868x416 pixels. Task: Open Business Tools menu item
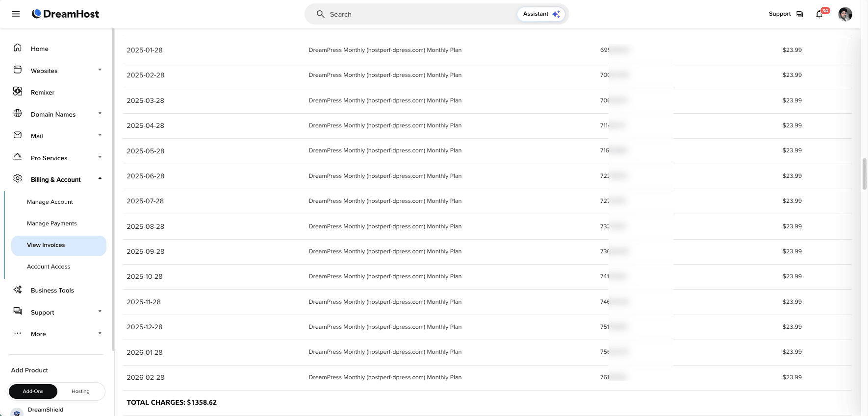pyautogui.click(x=52, y=291)
